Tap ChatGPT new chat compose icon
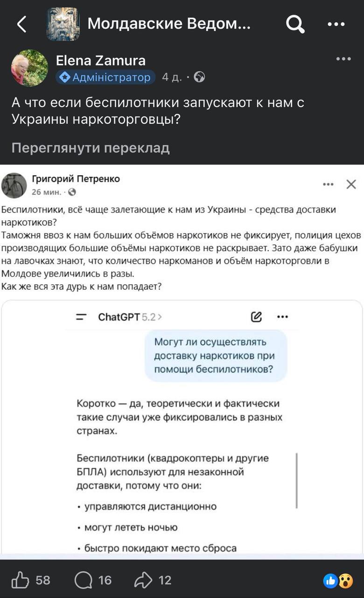This screenshot has height=598, width=364. pos(256,317)
